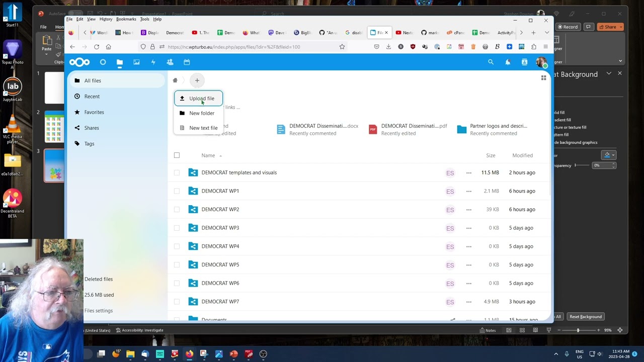Screen dimensions: 644x362
Task: Open the Photos app icon in Nextcloud header
Action: coord(136,62)
